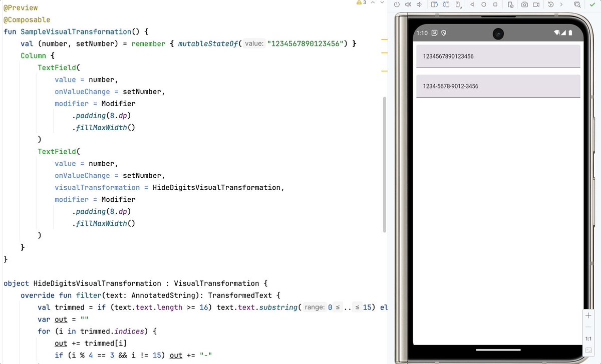The width and height of the screenshot is (601, 364).
Task: Click the editor vertical scrollbar thumb
Action: point(384,164)
